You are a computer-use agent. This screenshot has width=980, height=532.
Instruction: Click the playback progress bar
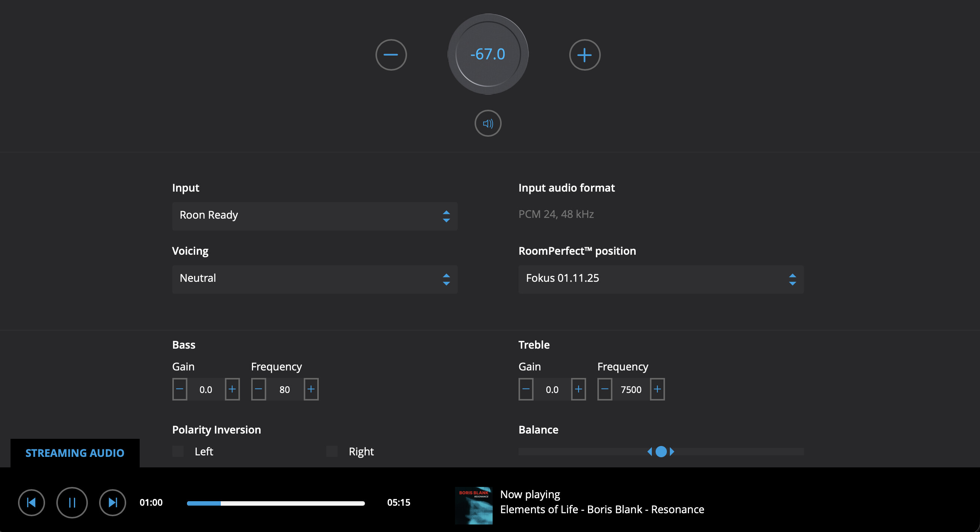pyautogui.click(x=276, y=503)
